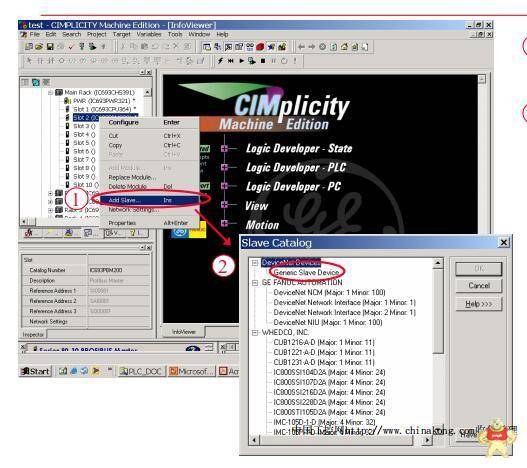Viewport: 527px width, 468px height.
Task: Click the lightning bolt online icon
Action: 220,61
